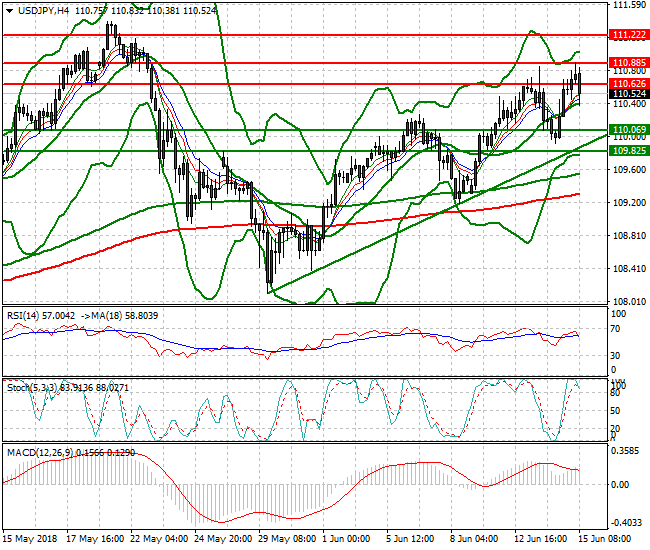This screenshot has height=550, width=650.
Task: Click the 15 May 2018 date label
Action: click(x=30, y=539)
